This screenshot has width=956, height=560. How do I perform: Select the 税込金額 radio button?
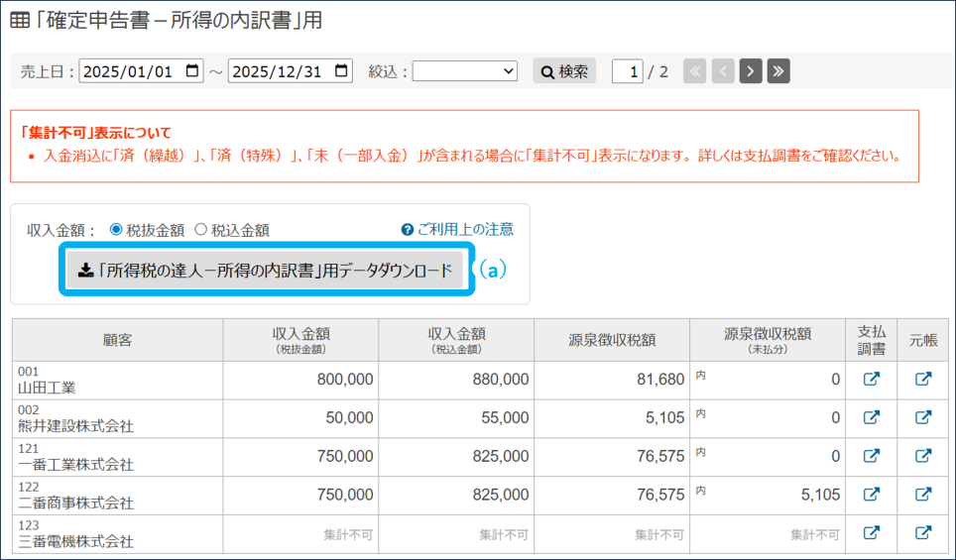pos(200,230)
